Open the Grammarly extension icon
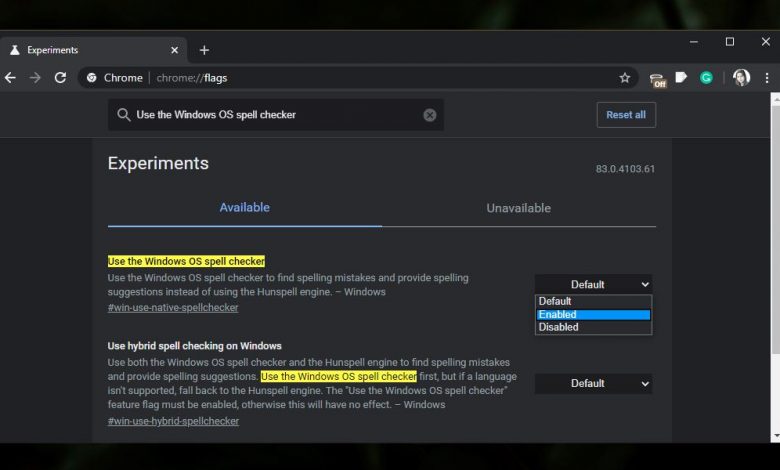 pos(706,78)
